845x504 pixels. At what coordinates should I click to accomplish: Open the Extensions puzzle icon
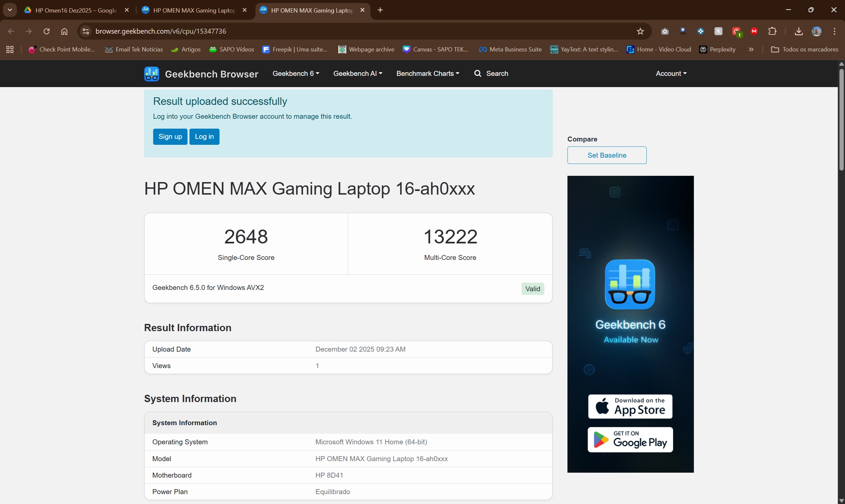pos(772,31)
